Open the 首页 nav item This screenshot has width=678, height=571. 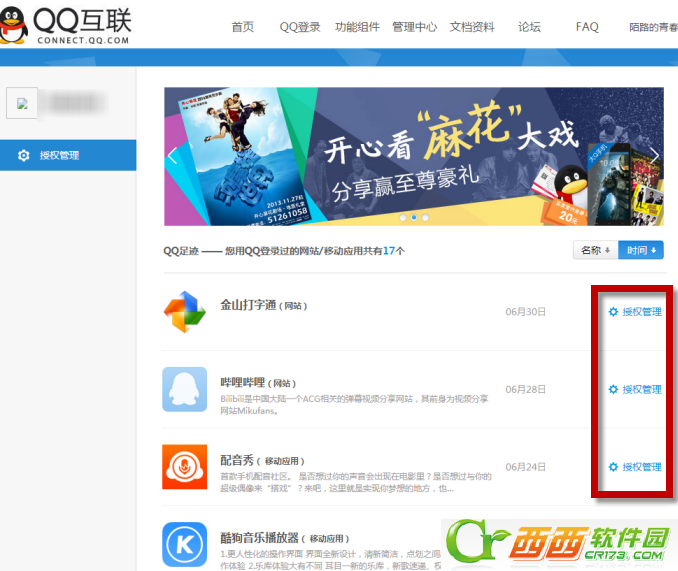pyautogui.click(x=243, y=27)
